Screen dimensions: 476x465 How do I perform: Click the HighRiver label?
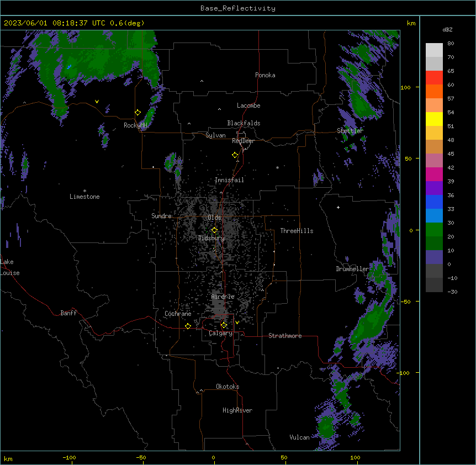(237, 410)
